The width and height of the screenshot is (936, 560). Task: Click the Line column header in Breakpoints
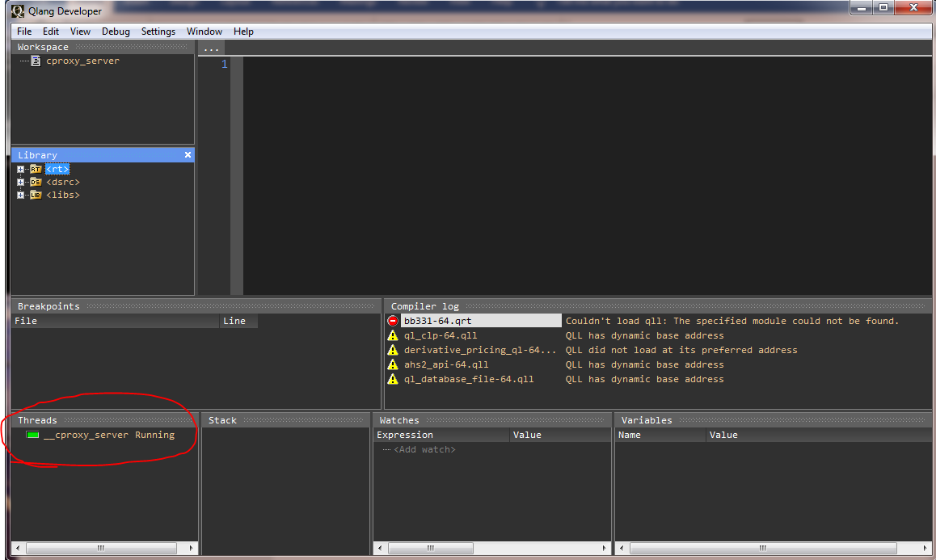pyautogui.click(x=238, y=321)
